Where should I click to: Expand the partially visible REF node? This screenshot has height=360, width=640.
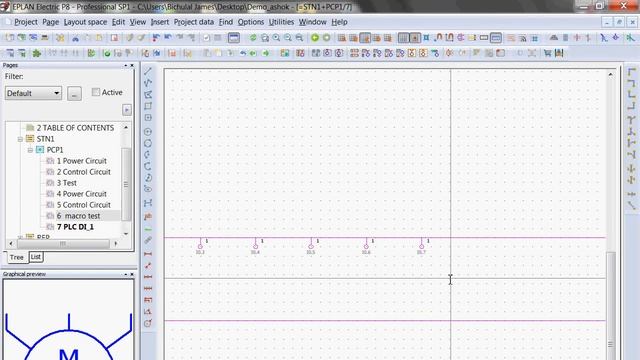point(20,237)
